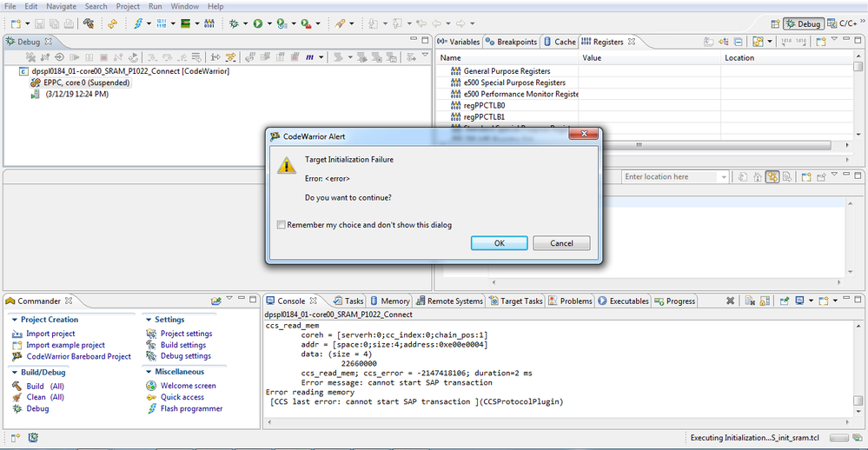This screenshot has width=868, height=450.
Task: Click Cancel in the CodeWarrior Alert
Action: coord(561,243)
